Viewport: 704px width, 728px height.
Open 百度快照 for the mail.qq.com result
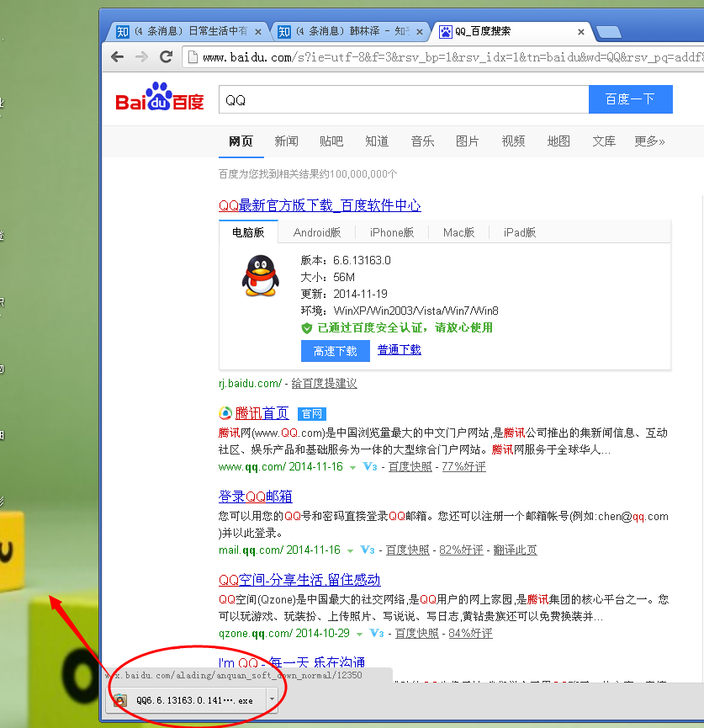[x=407, y=550]
